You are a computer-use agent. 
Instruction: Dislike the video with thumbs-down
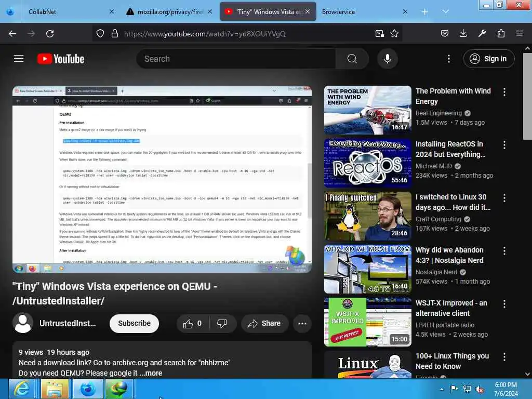point(222,324)
